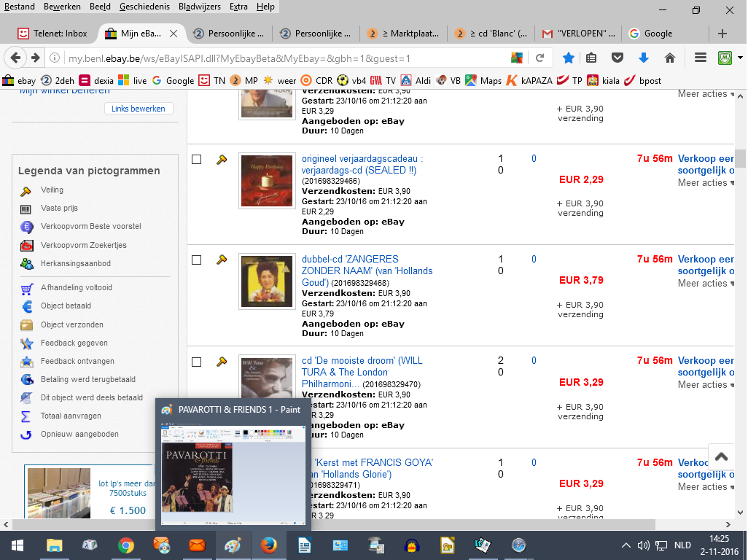Click the Happy Birthday cd thumbnail
Viewport: 748px width, 560px height.
(267, 181)
